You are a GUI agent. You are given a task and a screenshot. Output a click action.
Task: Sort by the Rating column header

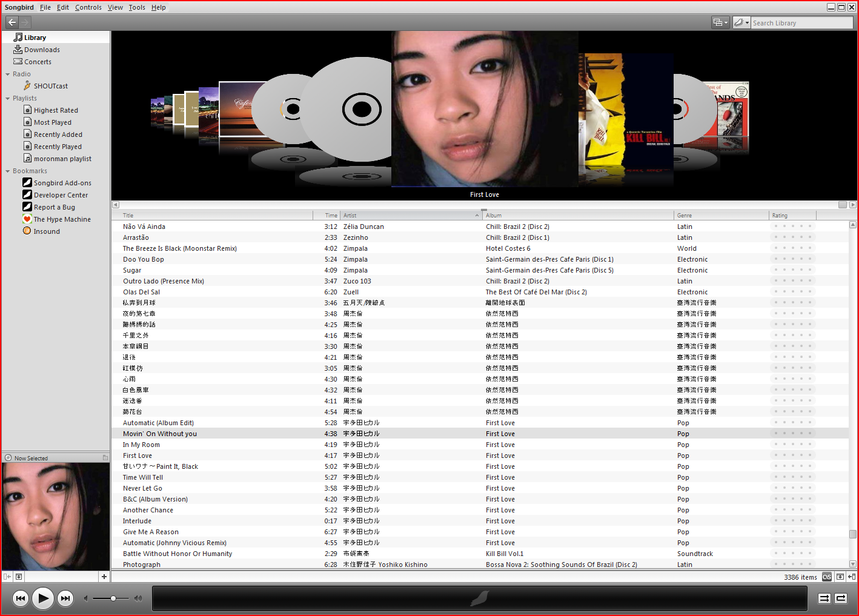pyautogui.click(x=793, y=216)
